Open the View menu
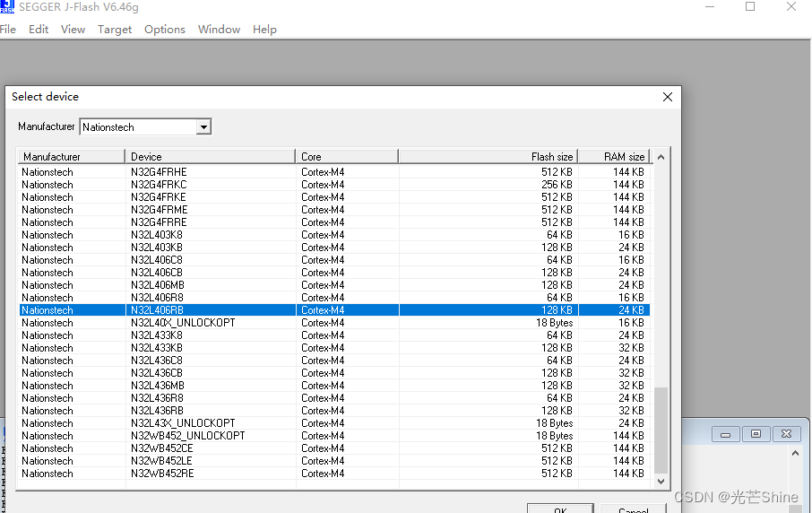The image size is (812, 513). (x=73, y=29)
